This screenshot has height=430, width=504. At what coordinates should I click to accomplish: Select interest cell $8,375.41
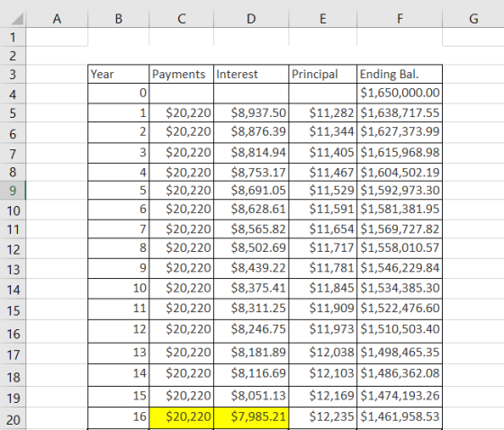click(251, 289)
